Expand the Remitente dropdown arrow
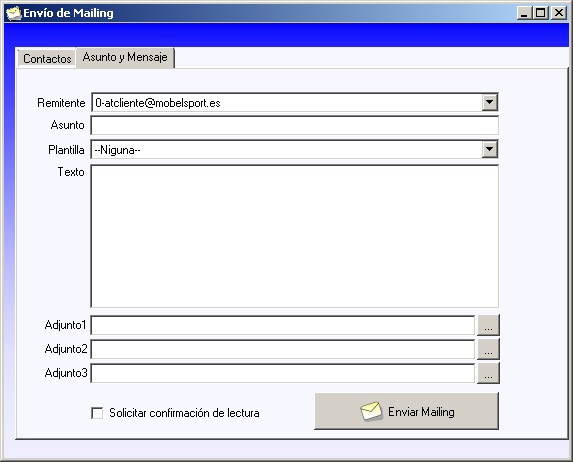573x462 pixels. point(489,102)
